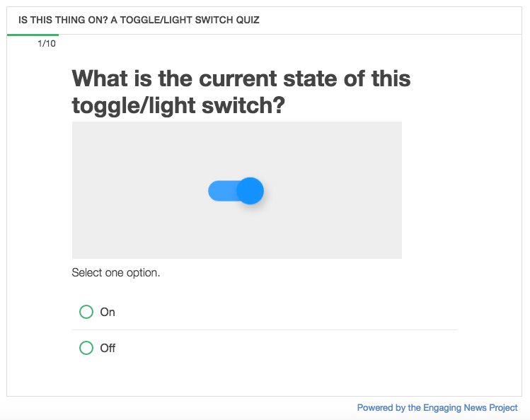Click the dark blue toggle switch knob

(x=250, y=191)
